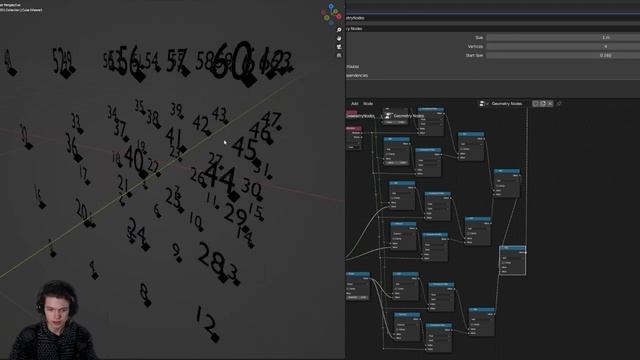Open the Add menu in node editor
Viewport: 640px width, 360px height.
coord(355,104)
